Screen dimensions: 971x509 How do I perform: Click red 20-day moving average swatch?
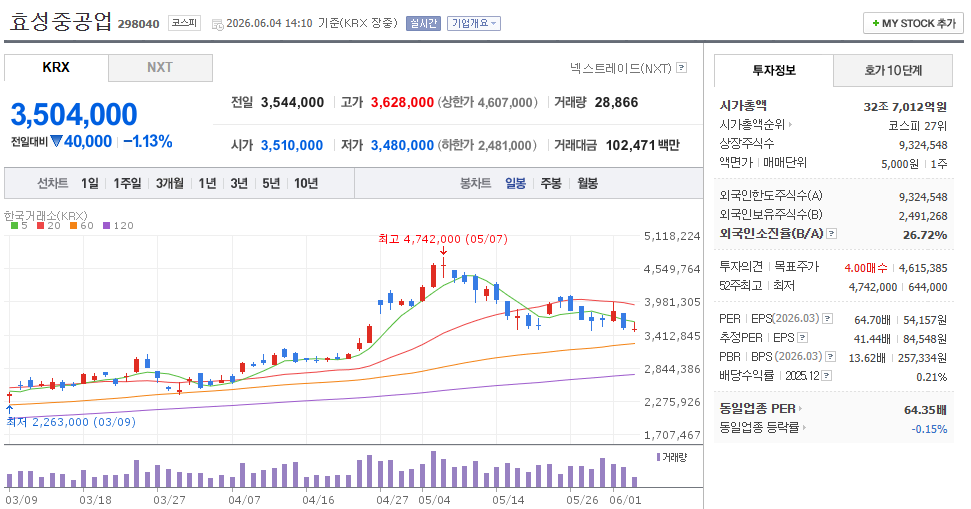coord(40,226)
